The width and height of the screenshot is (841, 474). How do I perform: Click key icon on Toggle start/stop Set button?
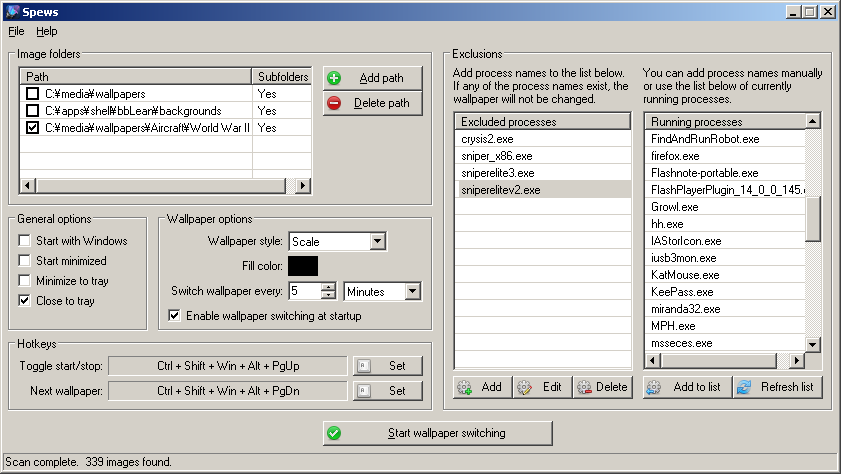pyautogui.click(x=364, y=366)
